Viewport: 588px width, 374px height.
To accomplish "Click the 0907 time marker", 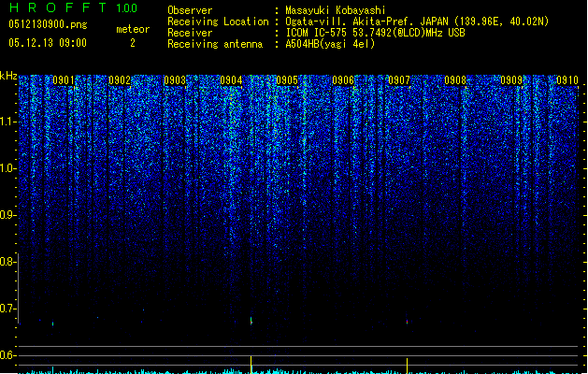I will pyautogui.click(x=399, y=80).
